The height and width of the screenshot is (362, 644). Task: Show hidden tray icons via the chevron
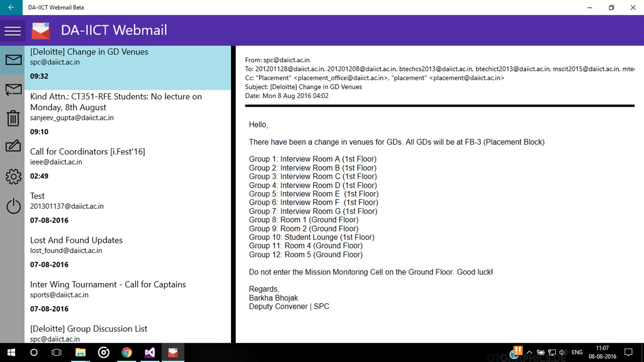coord(529,352)
